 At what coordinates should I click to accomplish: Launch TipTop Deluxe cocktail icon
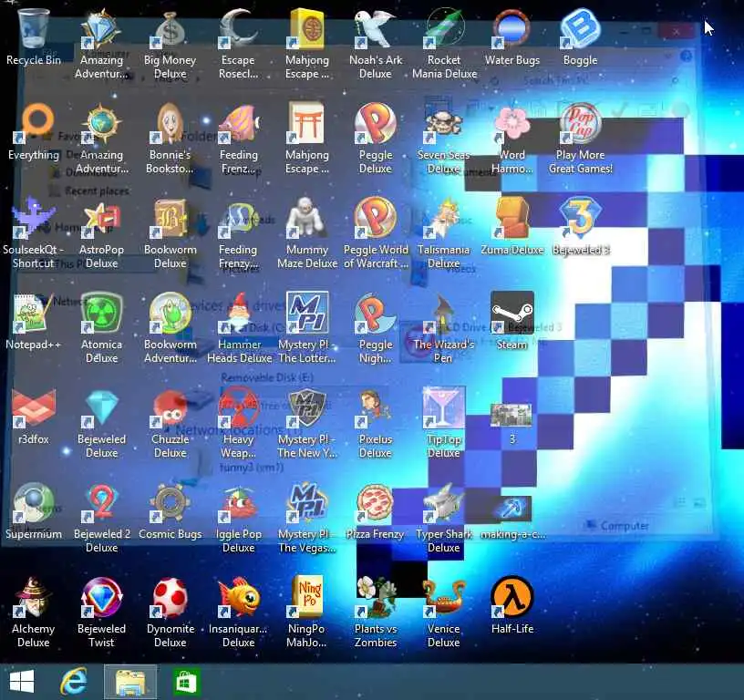click(x=444, y=408)
